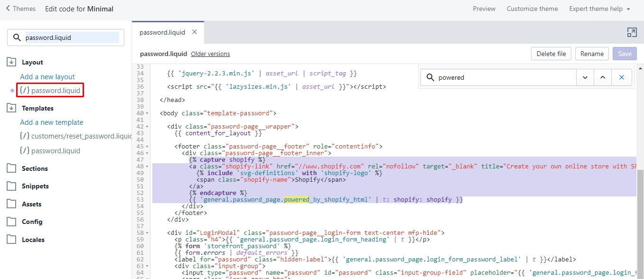
Task: Open Expert theme help dropdown
Action: [x=599, y=9]
